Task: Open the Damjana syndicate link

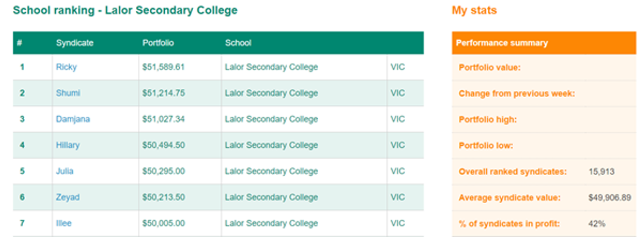Action: coord(73,119)
